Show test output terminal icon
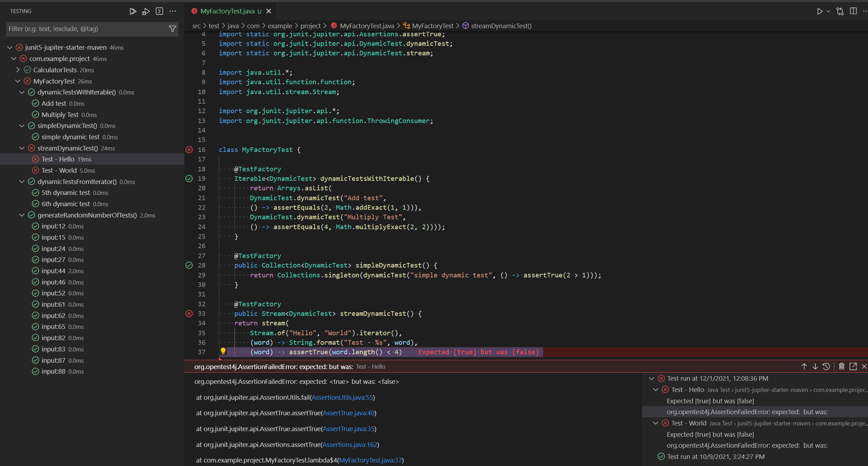The height and width of the screenshot is (466, 868). click(159, 11)
